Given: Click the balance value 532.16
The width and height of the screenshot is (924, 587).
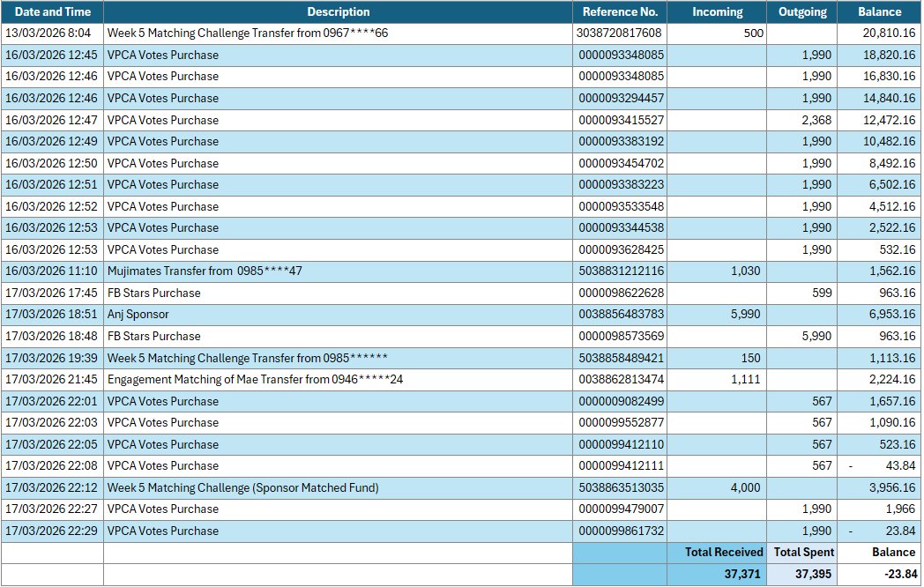Looking at the screenshot, I should [x=898, y=249].
